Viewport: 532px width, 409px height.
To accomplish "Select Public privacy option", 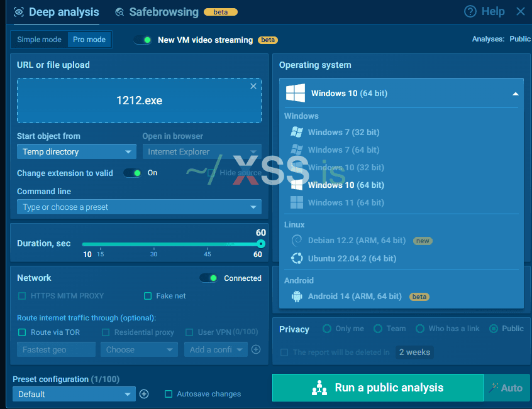I will point(494,329).
